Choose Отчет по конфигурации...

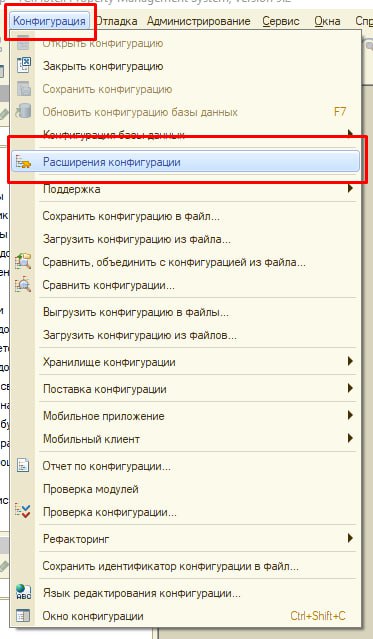pos(107,466)
